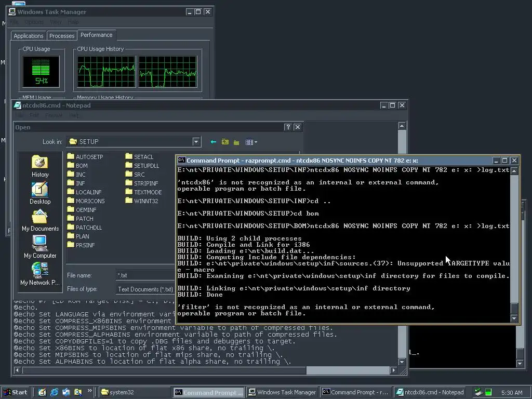Click Command Prompt vertical scrollbar thumb
This screenshot has height=399, width=532.
coord(514,309)
